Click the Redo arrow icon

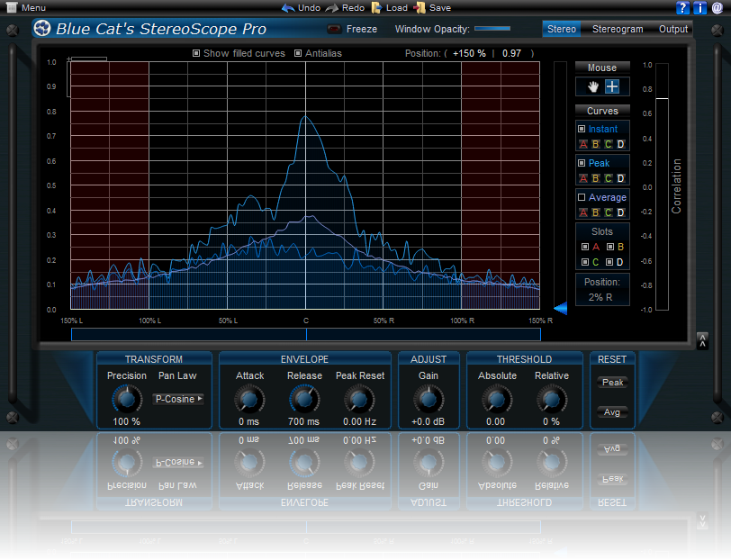point(332,7)
